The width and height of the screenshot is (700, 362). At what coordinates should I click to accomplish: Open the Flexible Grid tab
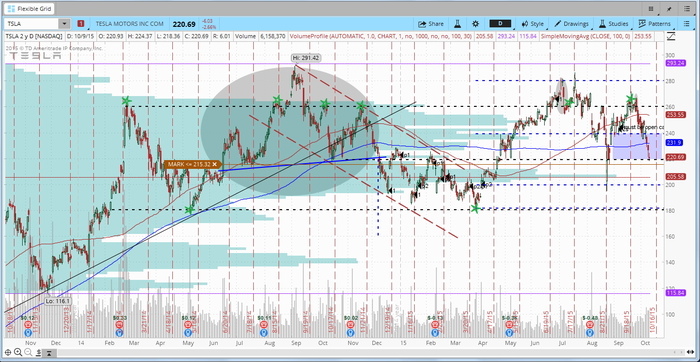(28, 8)
